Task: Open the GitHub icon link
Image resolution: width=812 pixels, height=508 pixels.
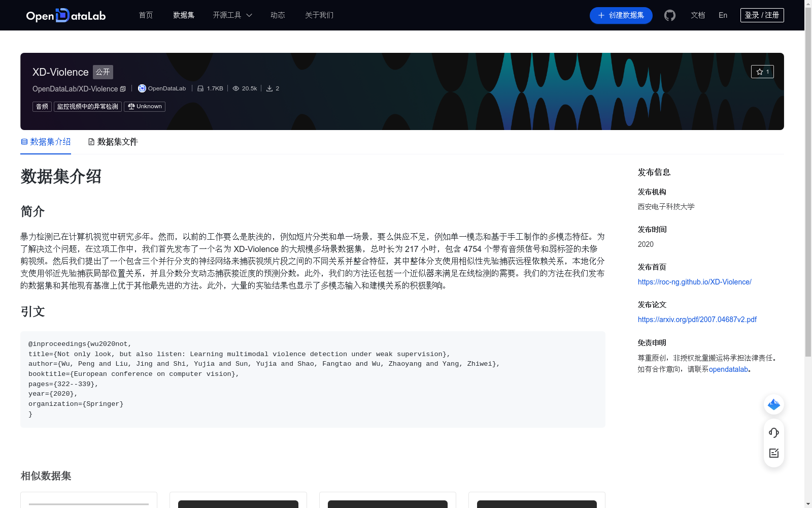Action: pyautogui.click(x=670, y=15)
